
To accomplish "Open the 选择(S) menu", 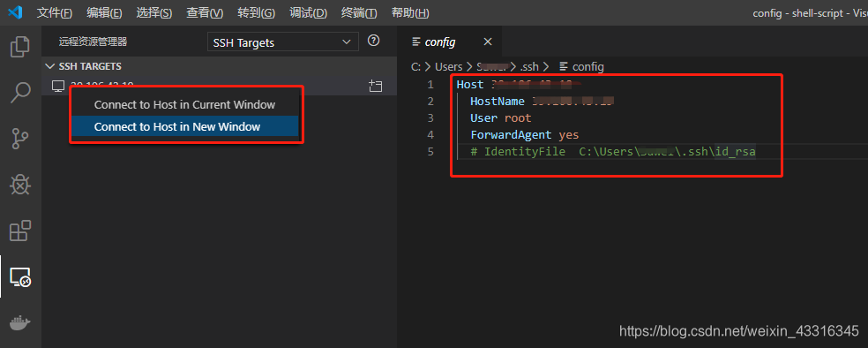I will pos(153,12).
